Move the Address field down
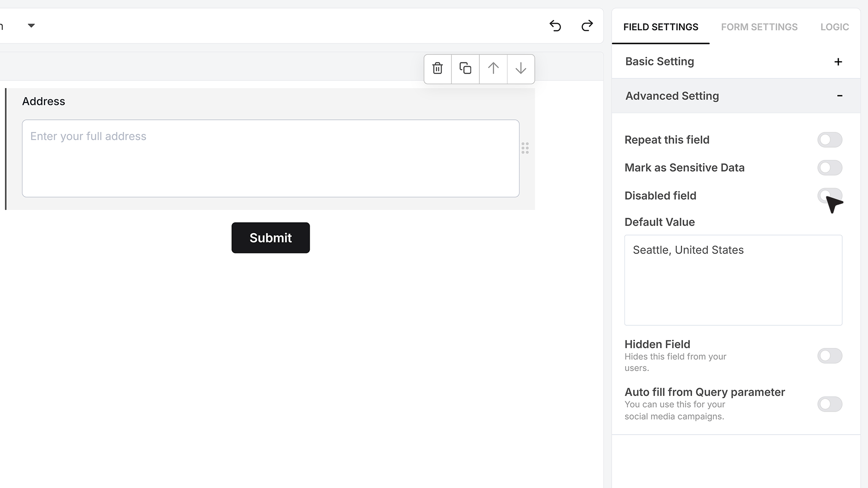This screenshot has height=488, width=868. pyautogui.click(x=521, y=69)
